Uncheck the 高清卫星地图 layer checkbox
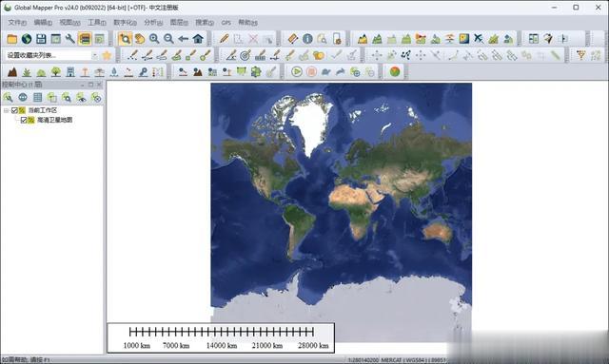The image size is (609, 364). [24, 120]
